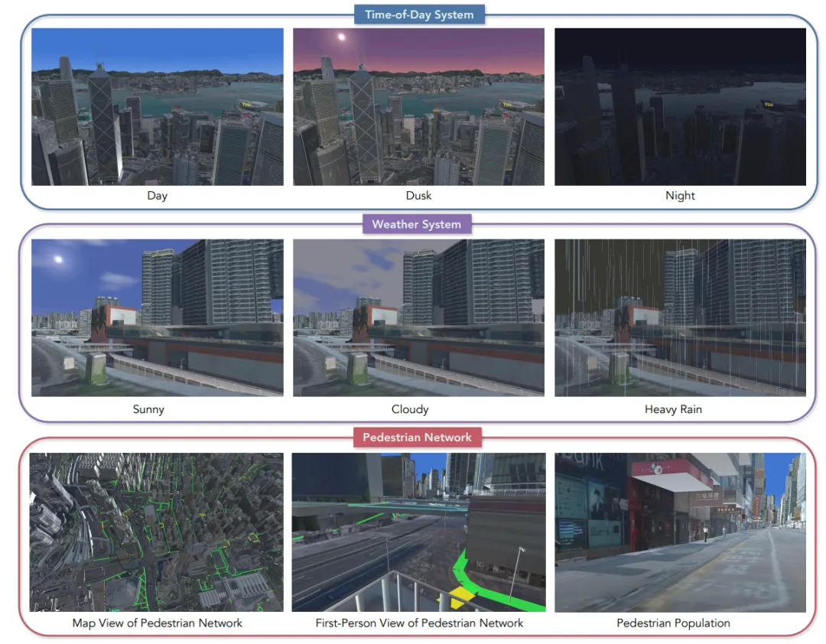Open the Dusk skyline thumbnail

419,106
